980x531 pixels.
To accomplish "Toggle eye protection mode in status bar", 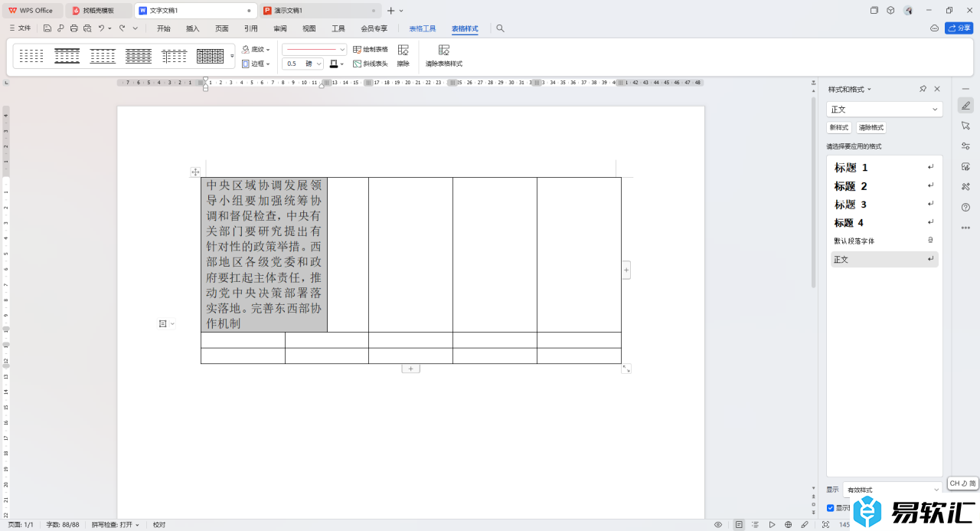I will [x=718, y=525].
